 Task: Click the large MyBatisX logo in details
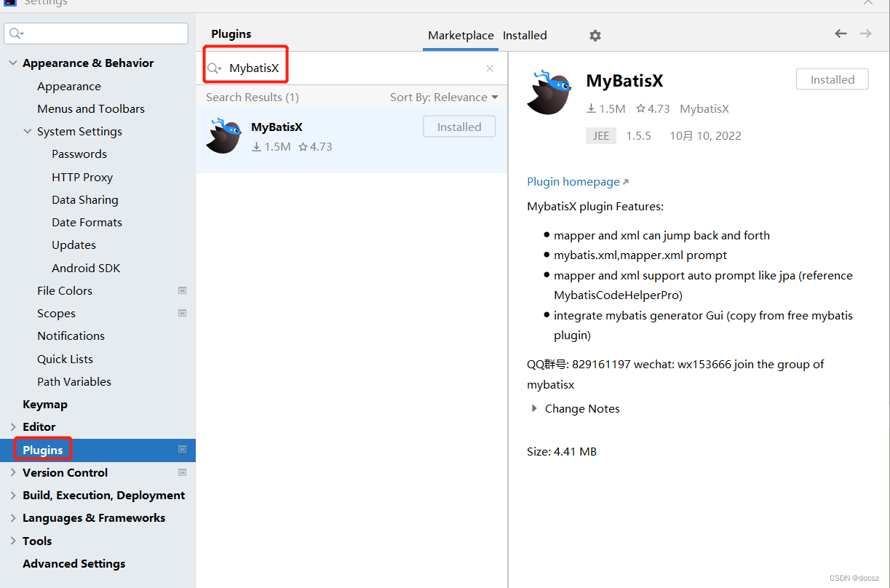pyautogui.click(x=549, y=92)
